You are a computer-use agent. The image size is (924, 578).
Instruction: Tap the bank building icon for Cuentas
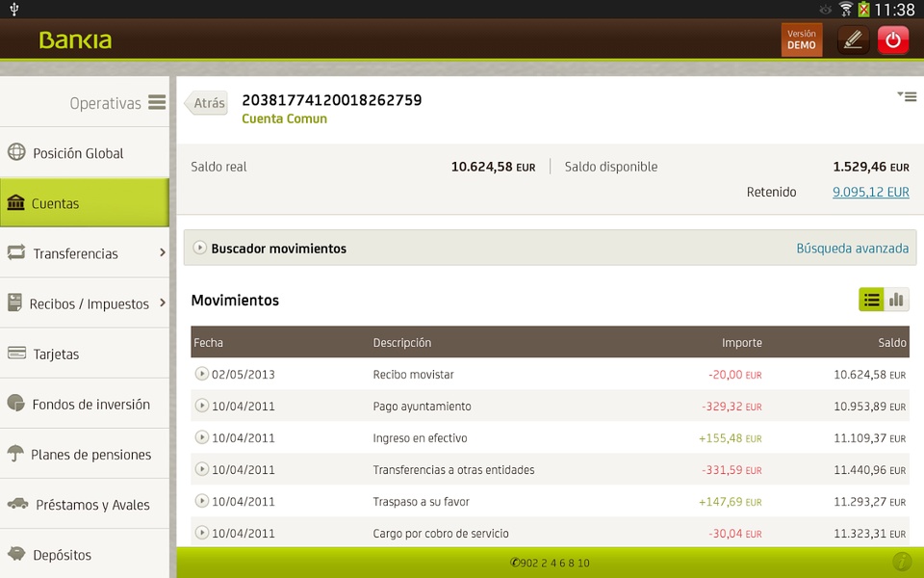click(x=16, y=202)
